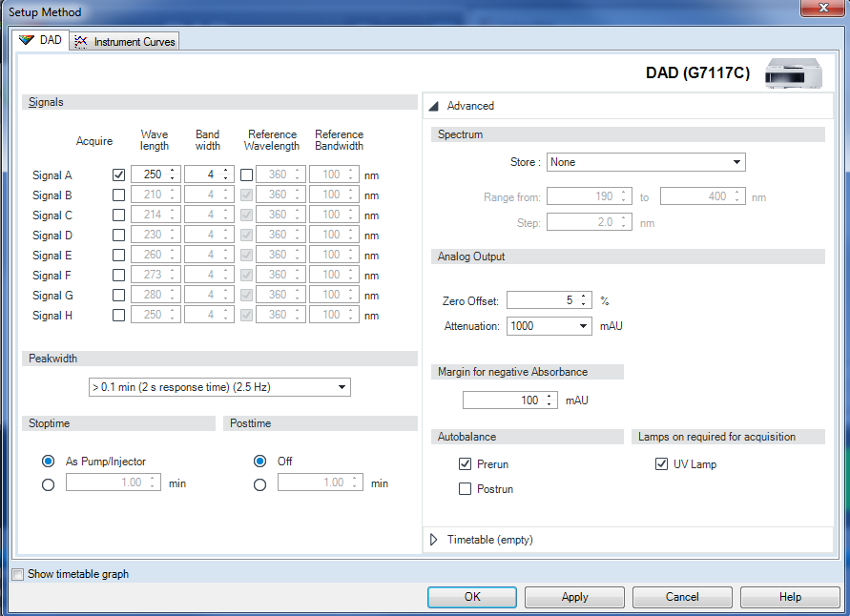Set Posttime to Off
The image size is (850, 616).
click(259, 461)
